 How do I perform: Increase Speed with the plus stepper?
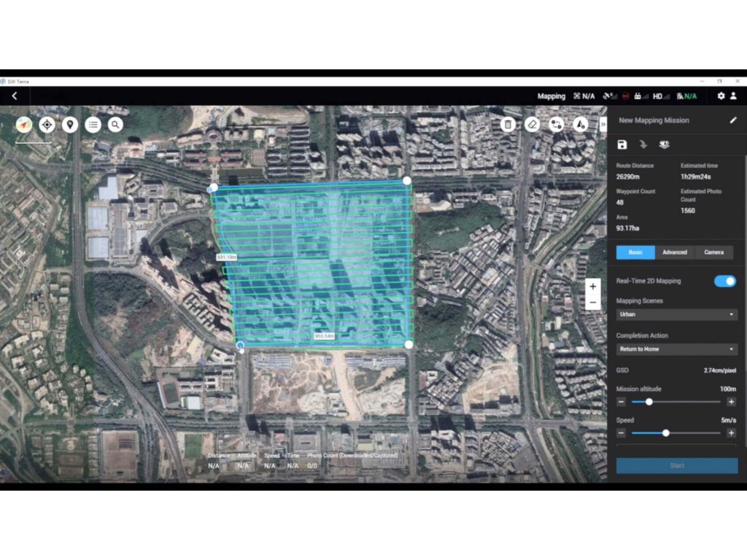(731, 433)
